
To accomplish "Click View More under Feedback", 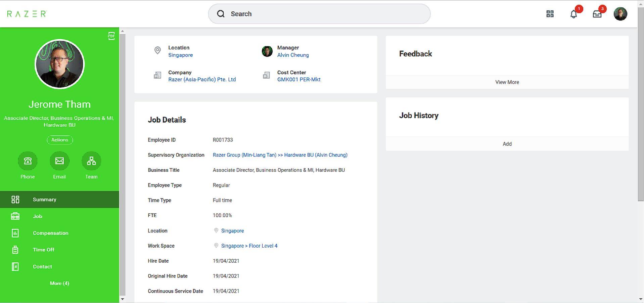I will tap(507, 82).
